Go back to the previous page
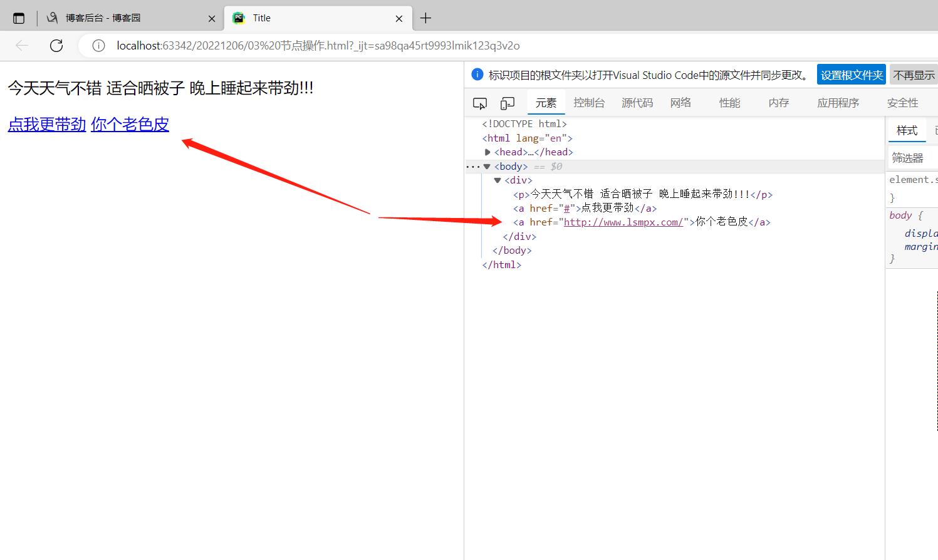The width and height of the screenshot is (938, 560). 22,46
